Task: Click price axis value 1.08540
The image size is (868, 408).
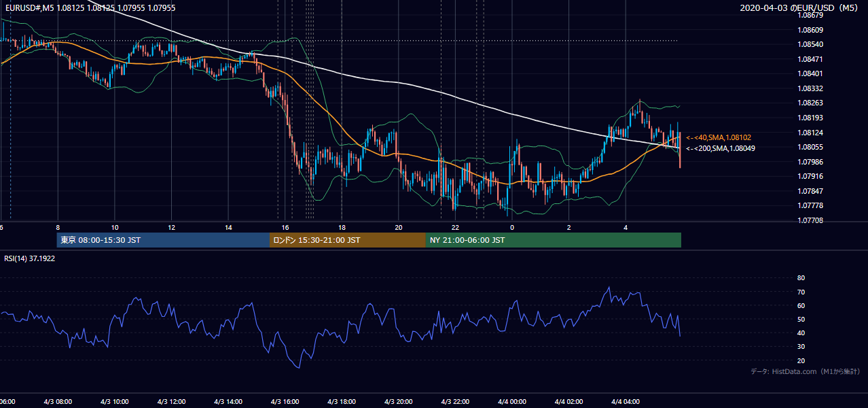Action: 810,45
